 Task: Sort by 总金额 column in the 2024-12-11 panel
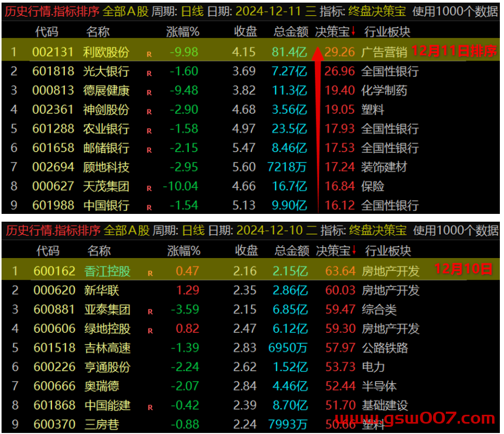pyautogui.click(x=291, y=32)
